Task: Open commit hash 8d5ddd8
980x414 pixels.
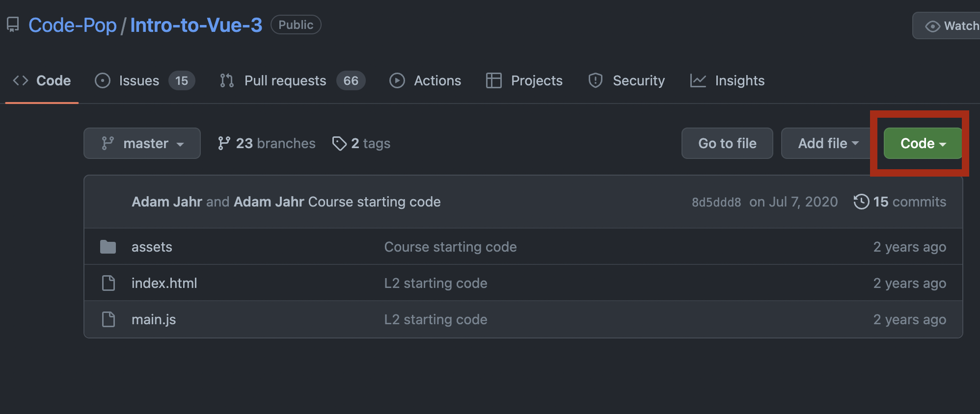Action: (x=716, y=202)
